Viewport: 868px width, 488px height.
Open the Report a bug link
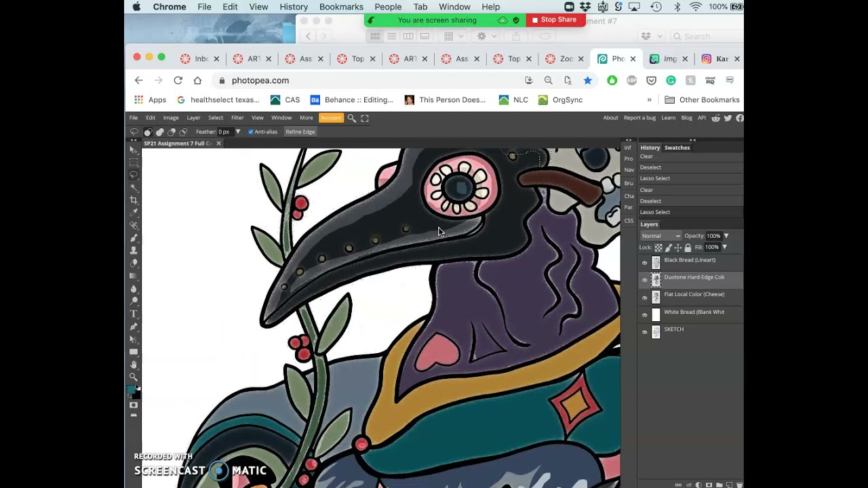point(639,118)
